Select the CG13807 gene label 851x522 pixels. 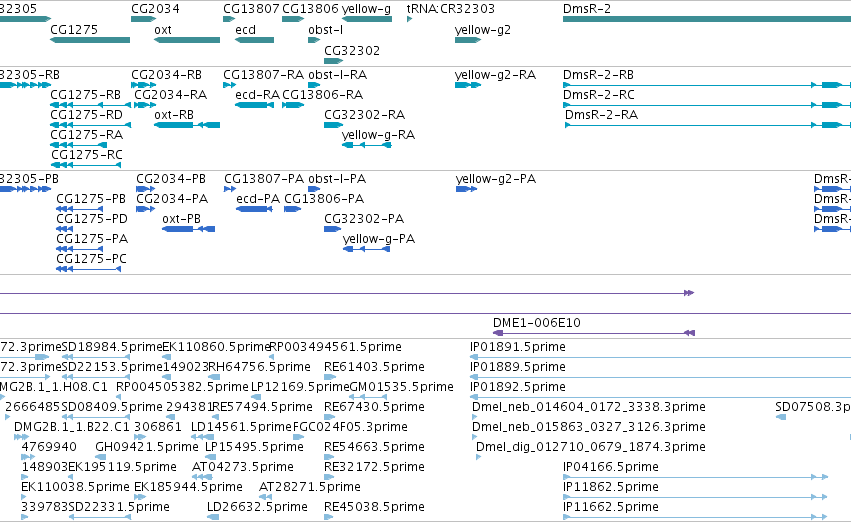coord(251,9)
